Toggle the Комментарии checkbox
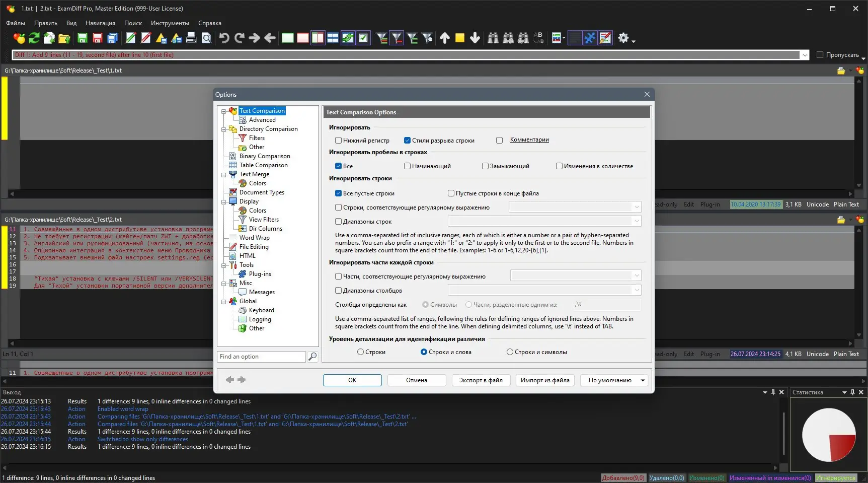Viewport: 868px width, 483px height. point(499,141)
